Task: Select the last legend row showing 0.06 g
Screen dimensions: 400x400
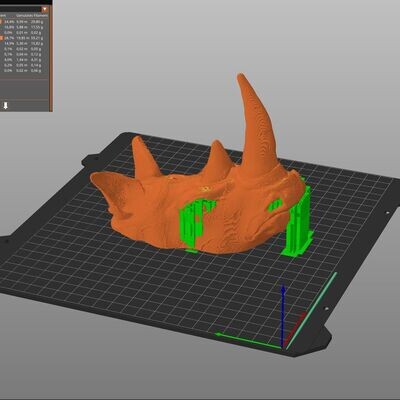Action: tap(24, 71)
